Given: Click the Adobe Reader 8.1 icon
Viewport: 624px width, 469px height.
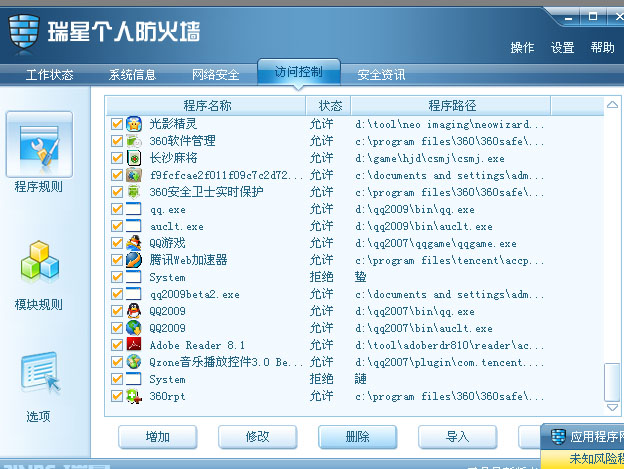Looking at the screenshot, I should tap(134, 344).
